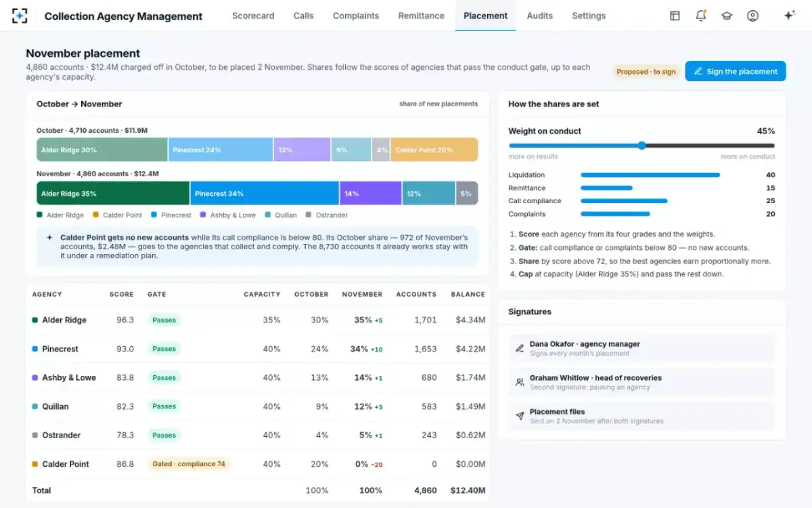The image size is (812, 508).
Task: Sort by the BALANCE column header
Action: click(x=468, y=294)
